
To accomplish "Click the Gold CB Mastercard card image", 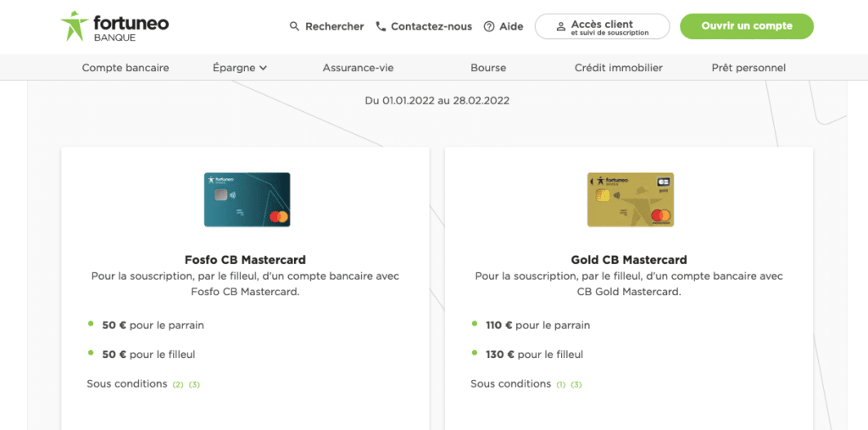I will [631, 199].
